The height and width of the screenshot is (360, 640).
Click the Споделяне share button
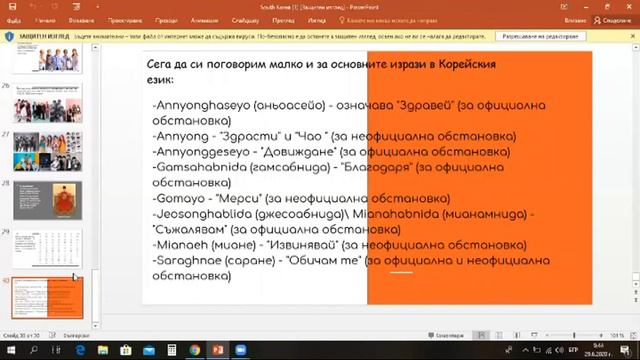point(612,20)
